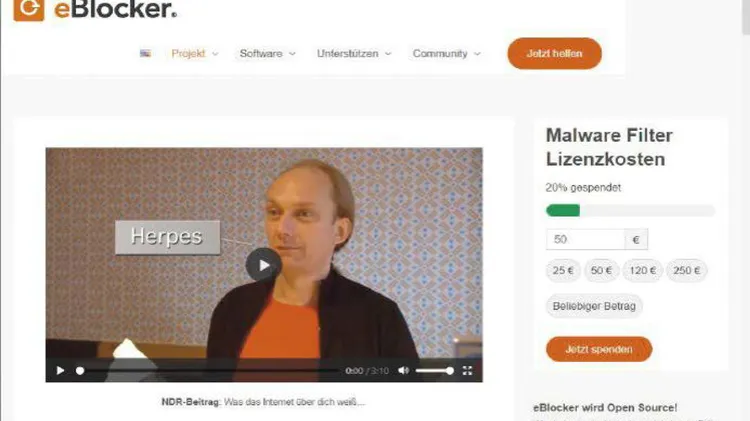Expand the Projekt menu dropdown
Viewport: 750px width, 421px height.
195,54
